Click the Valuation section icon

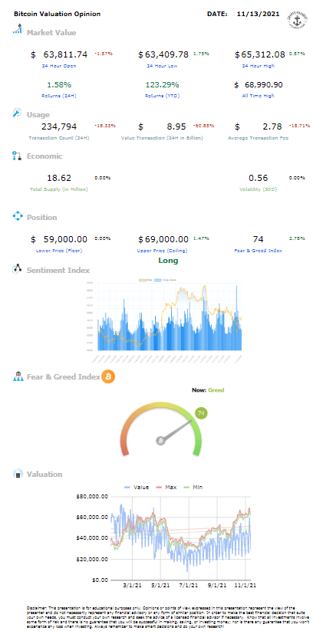pos(18,474)
